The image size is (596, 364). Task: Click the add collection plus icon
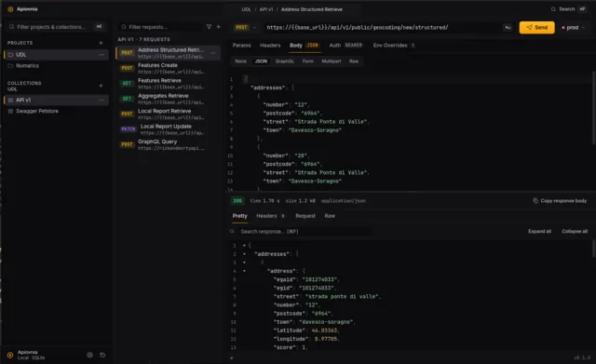(101, 86)
